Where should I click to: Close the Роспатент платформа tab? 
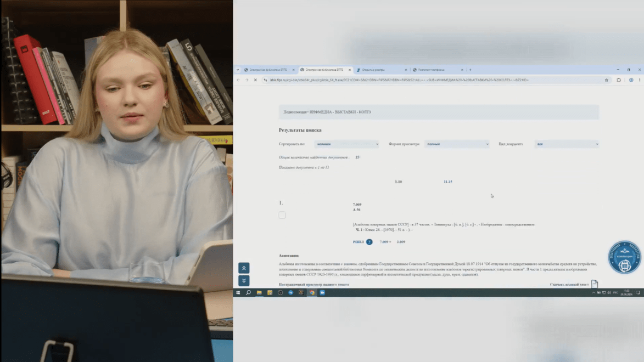[x=462, y=70]
